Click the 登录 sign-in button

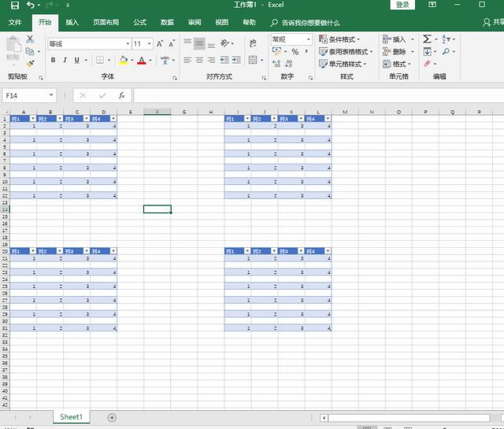[x=402, y=5]
